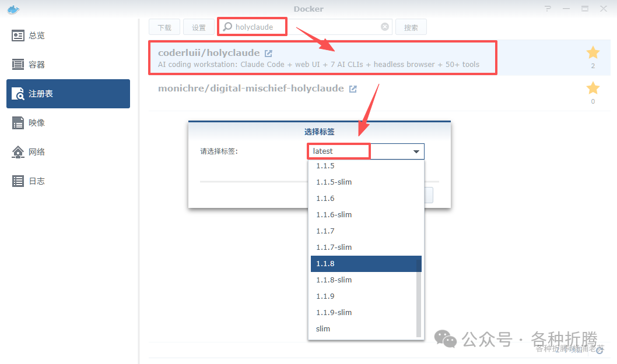Open the 容器 (Container) section
617x364 pixels.
pos(35,65)
